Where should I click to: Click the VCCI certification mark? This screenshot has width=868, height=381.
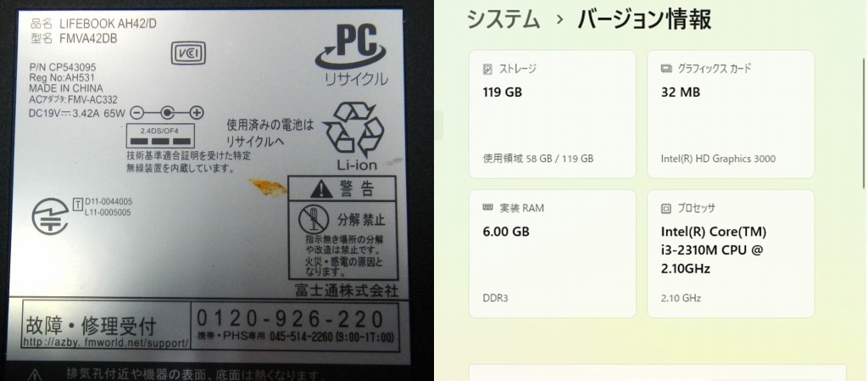coord(188,53)
